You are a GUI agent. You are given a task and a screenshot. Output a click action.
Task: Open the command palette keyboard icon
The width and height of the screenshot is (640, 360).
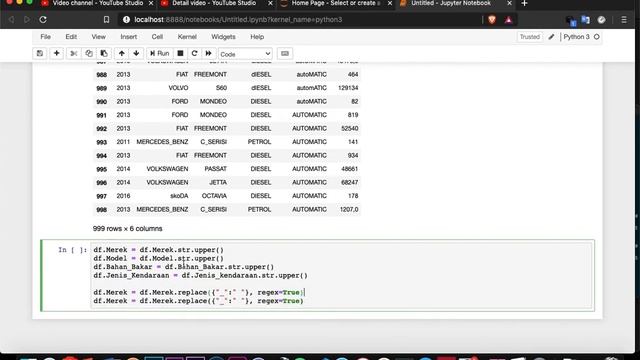click(284, 53)
